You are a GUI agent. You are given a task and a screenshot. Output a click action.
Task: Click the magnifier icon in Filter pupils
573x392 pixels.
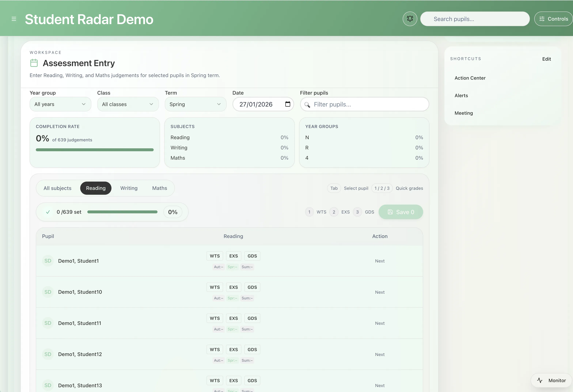(307, 104)
